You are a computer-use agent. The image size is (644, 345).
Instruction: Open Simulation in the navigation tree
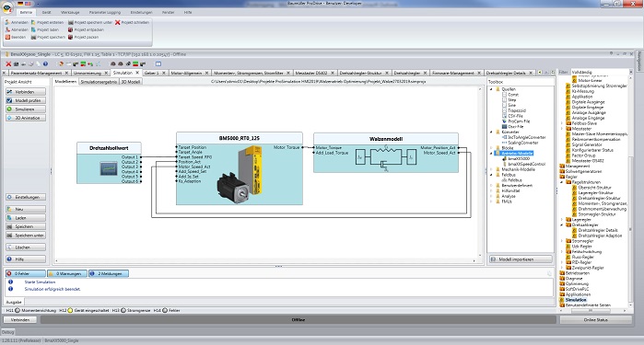click(x=576, y=300)
